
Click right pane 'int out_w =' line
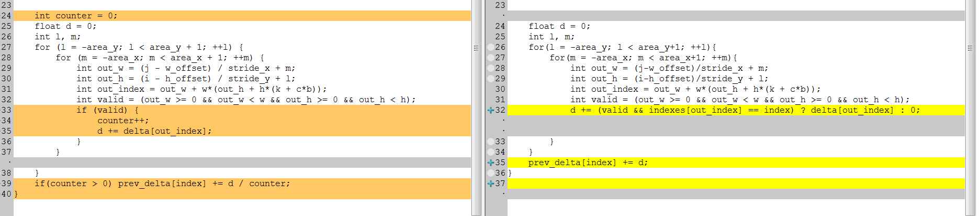point(669,68)
